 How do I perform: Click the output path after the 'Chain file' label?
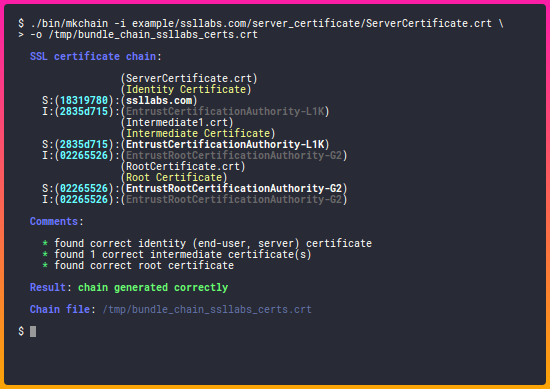207,309
